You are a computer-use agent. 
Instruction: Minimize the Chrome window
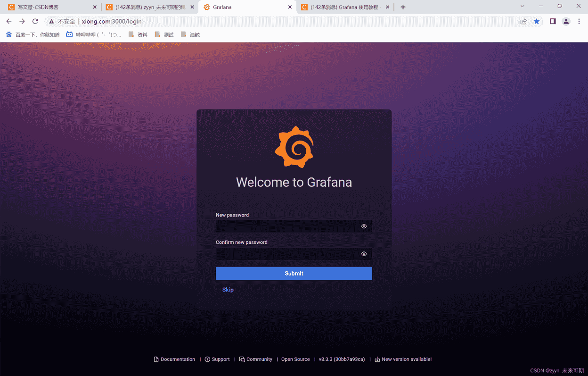pos(541,6)
